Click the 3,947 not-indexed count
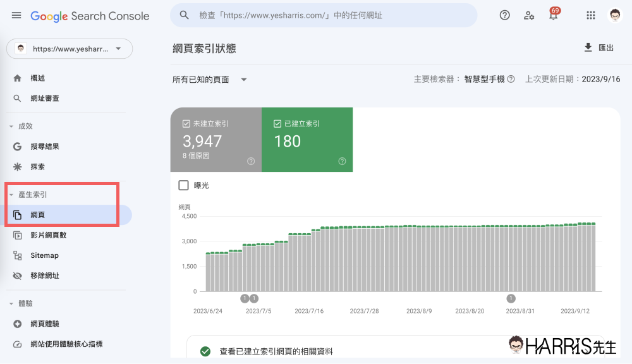This screenshot has height=364, width=632. (x=202, y=141)
